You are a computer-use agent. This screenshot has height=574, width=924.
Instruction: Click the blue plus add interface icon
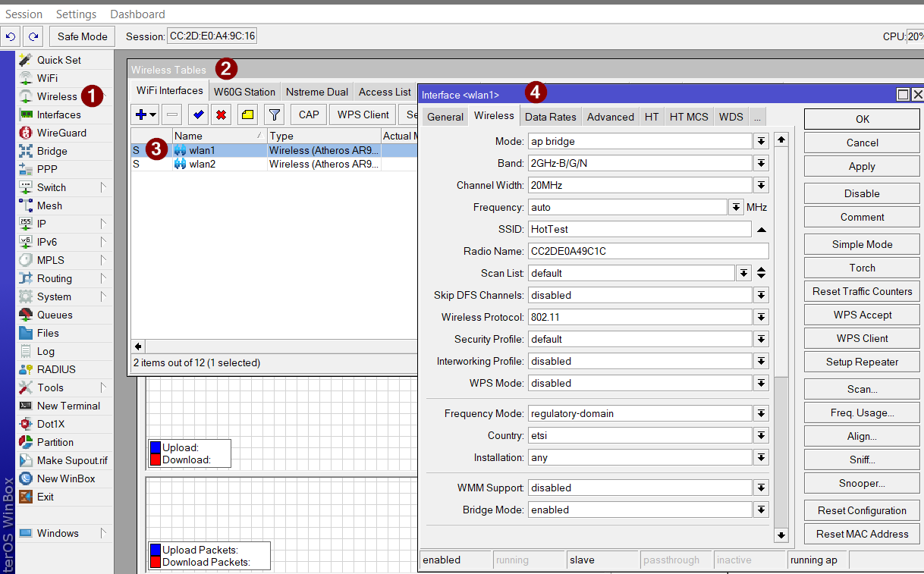pos(141,115)
